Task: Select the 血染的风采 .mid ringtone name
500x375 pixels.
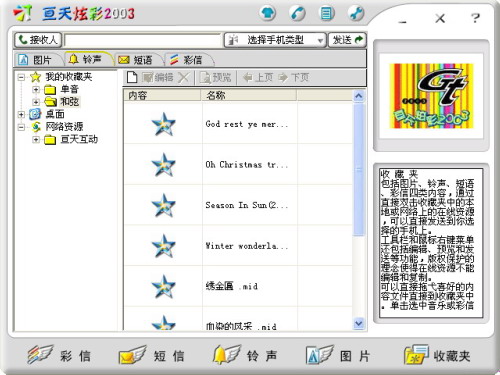Action: tap(241, 326)
